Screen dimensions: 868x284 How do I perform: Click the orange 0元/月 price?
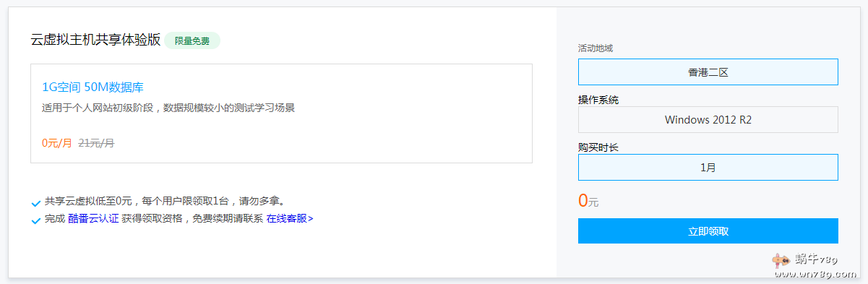pyautogui.click(x=57, y=143)
